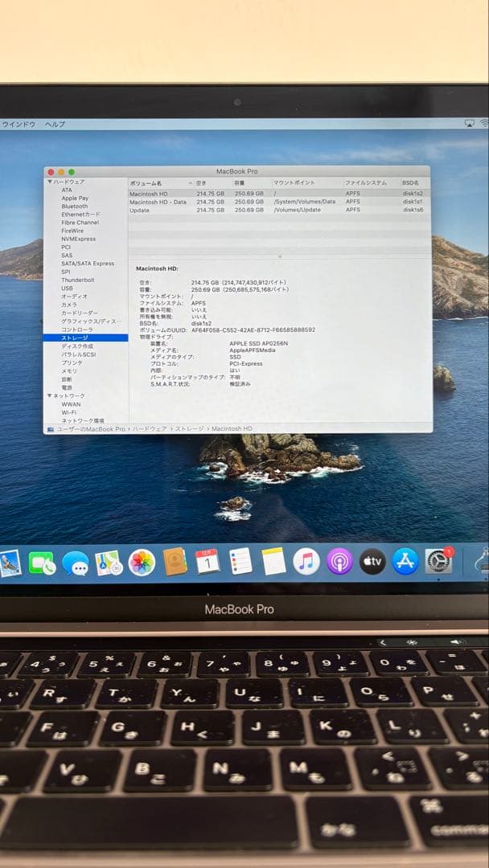This screenshot has height=868, width=489.
Task: Select コントローラ in the sidebar
Action: 77,330
